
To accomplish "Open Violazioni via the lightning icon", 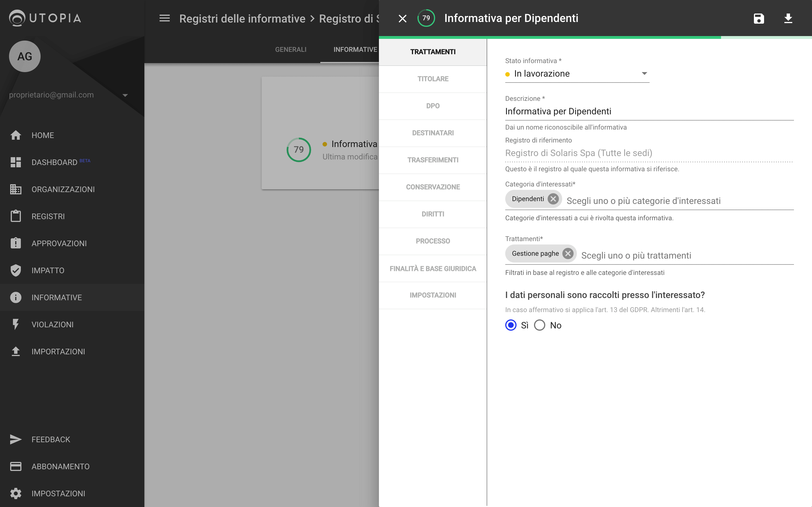I will coord(16,324).
